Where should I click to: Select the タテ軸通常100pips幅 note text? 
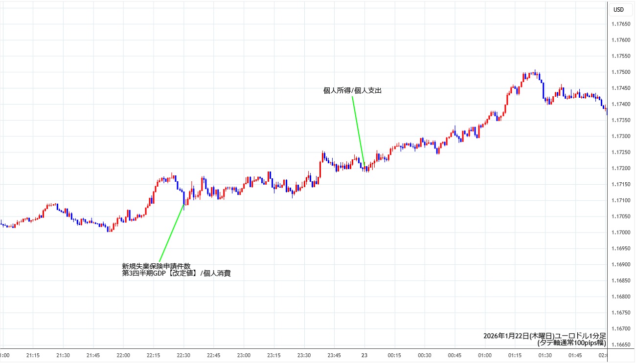click(x=571, y=343)
